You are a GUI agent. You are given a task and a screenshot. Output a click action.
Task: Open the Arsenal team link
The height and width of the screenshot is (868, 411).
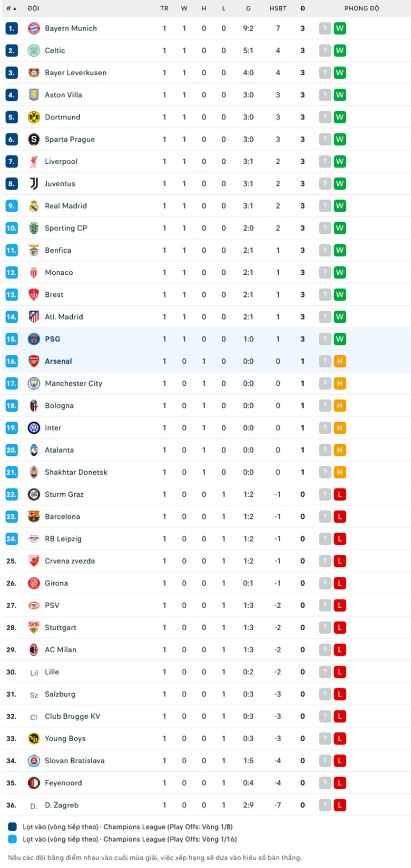tap(58, 361)
